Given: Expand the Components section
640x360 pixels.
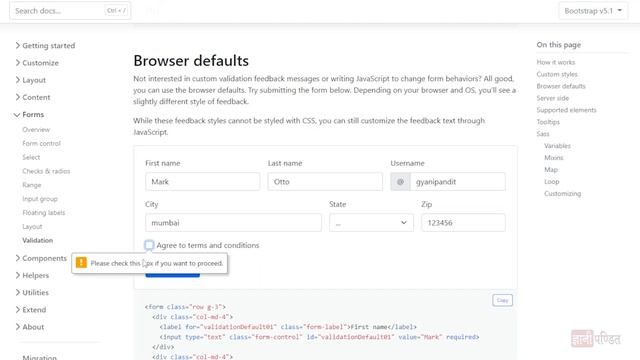Looking at the screenshot, I should [x=40, y=258].
